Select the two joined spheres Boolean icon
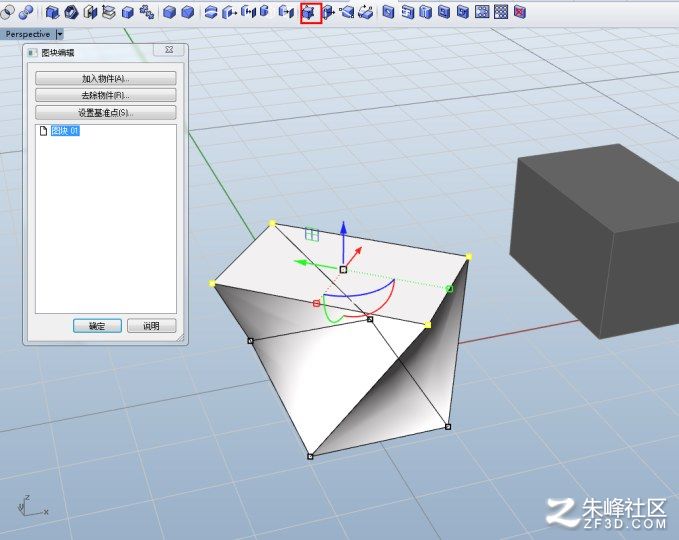Viewport: 679px width, 540px height. [27, 13]
